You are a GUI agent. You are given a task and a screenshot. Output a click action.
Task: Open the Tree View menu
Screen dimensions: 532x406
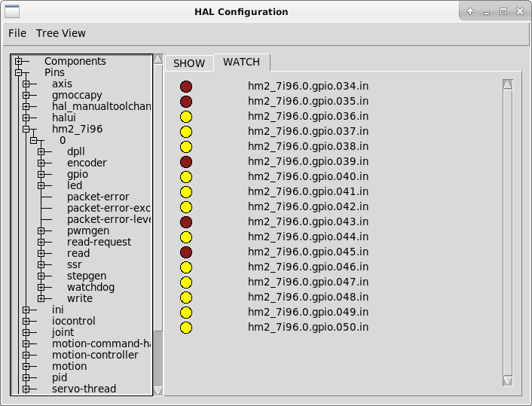(x=61, y=33)
